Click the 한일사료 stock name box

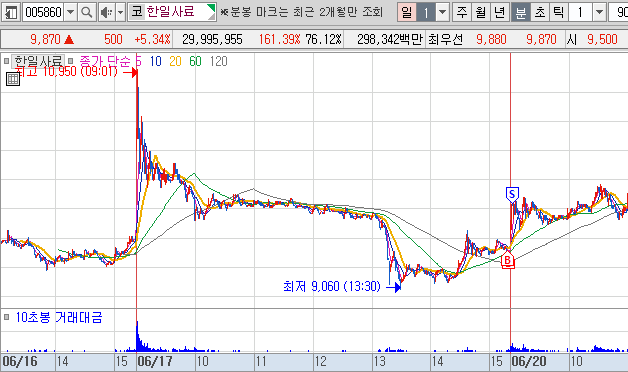tap(172, 12)
